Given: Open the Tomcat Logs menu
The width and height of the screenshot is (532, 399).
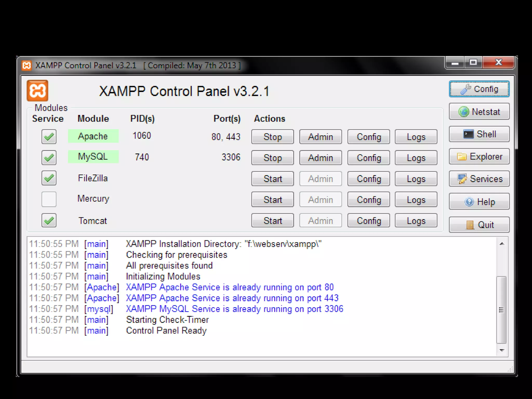Looking at the screenshot, I should pos(416,221).
